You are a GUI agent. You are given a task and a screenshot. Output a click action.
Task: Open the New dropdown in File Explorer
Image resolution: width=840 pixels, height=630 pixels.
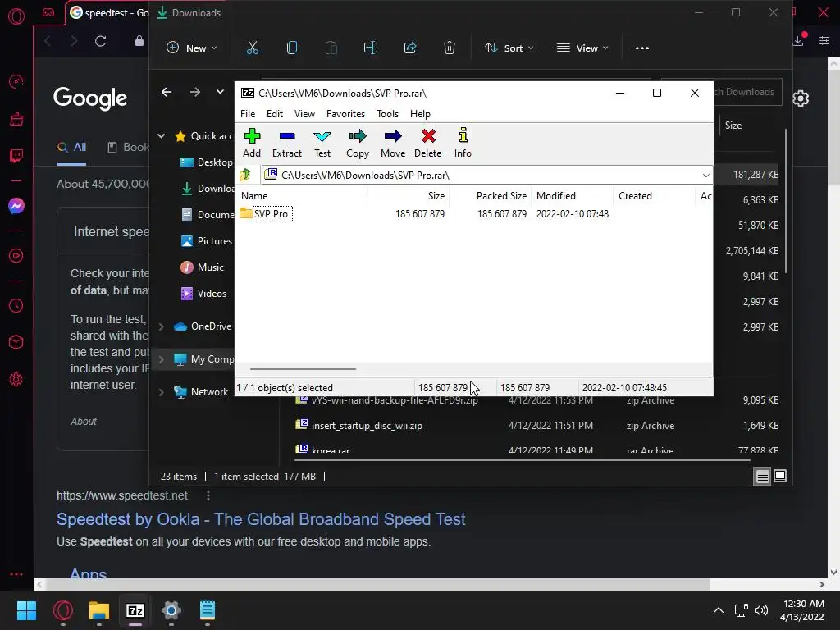click(x=192, y=48)
